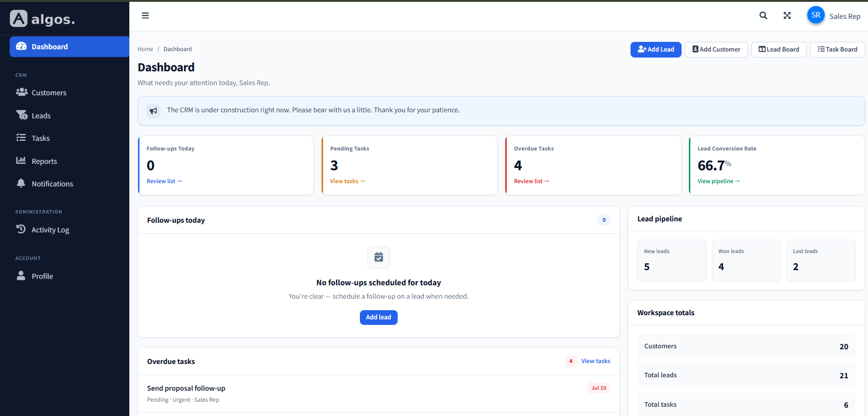Open the SR user avatar
This screenshot has width=868, height=416.
816,15
